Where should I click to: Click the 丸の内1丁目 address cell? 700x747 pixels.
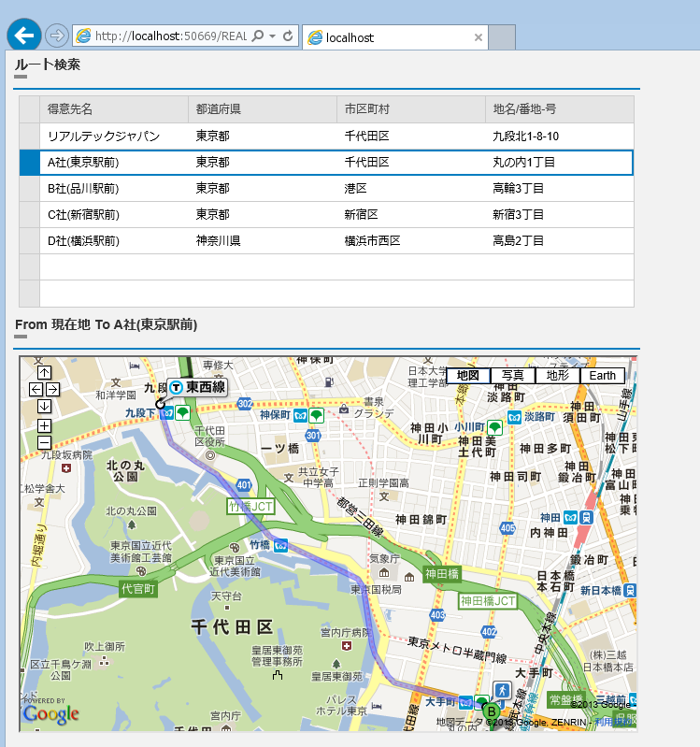point(560,163)
